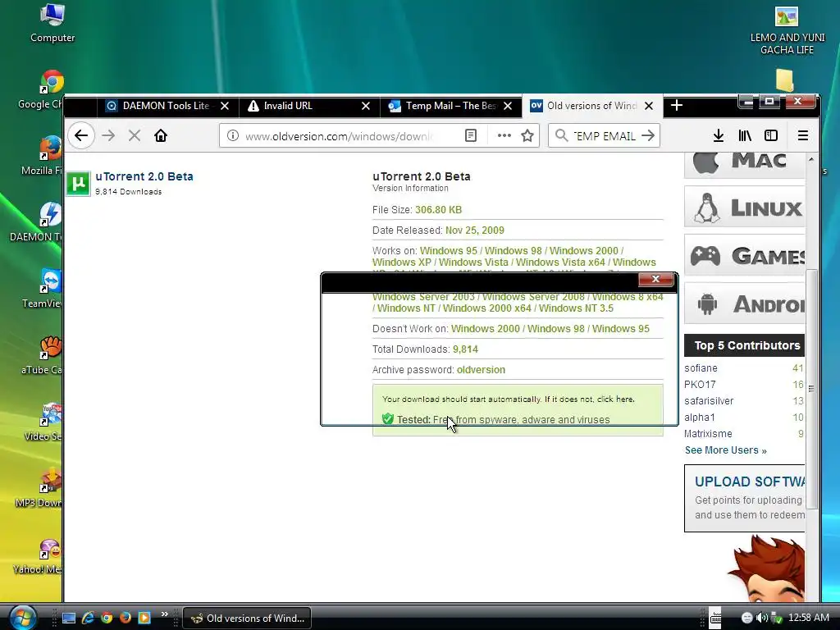Close the Invalid URL tab

366,106
